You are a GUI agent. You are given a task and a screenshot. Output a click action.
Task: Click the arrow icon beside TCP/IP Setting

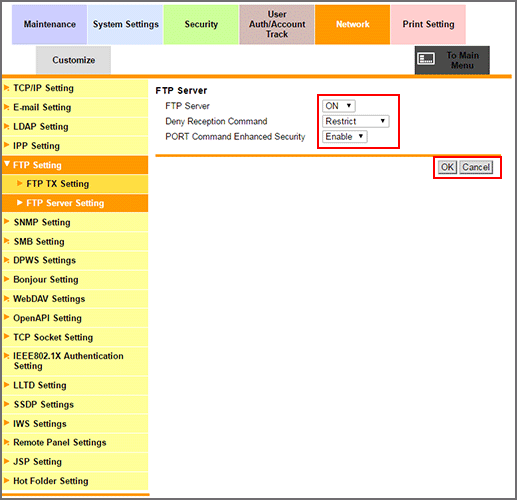(7, 88)
